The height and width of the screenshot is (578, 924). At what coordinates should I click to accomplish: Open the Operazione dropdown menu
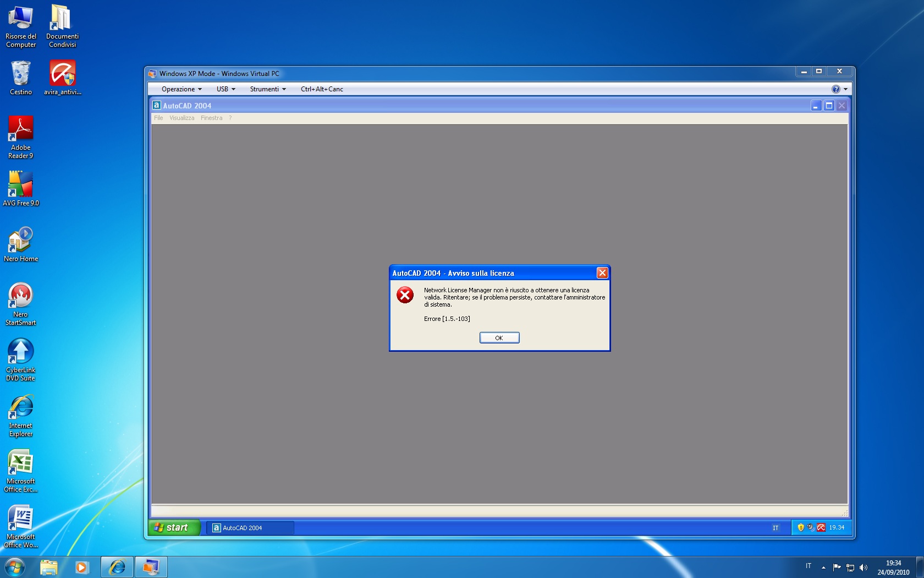click(x=182, y=89)
